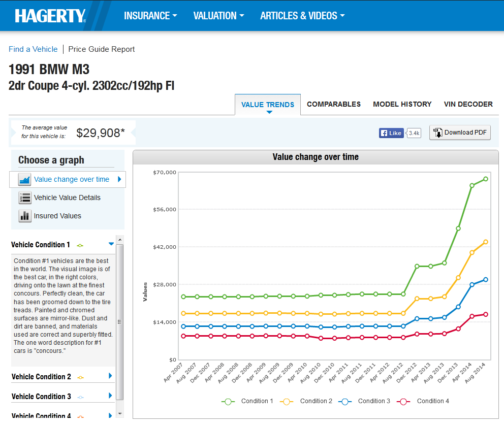Click the condition panel scroll down arrow
The image size is (504, 426).
point(119,414)
